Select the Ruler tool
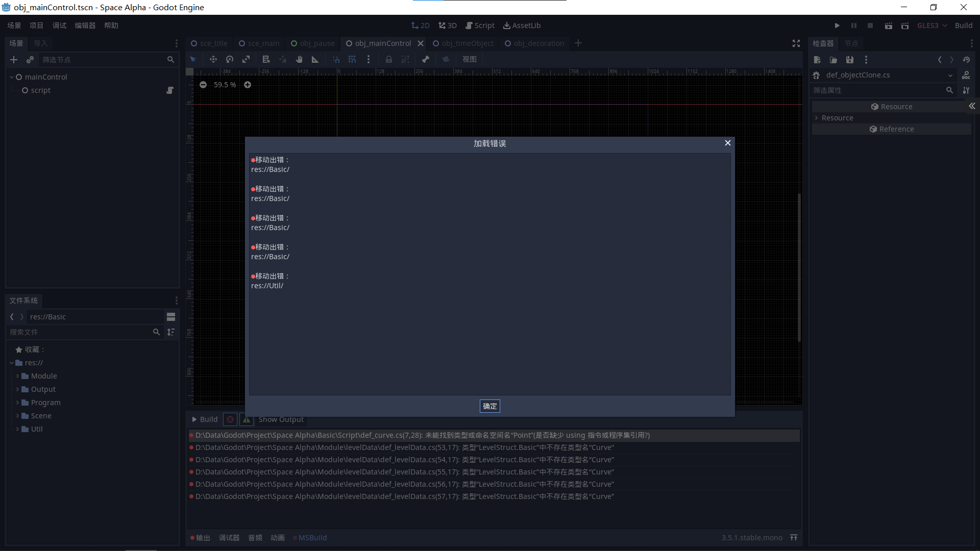The image size is (980, 551). [315, 59]
